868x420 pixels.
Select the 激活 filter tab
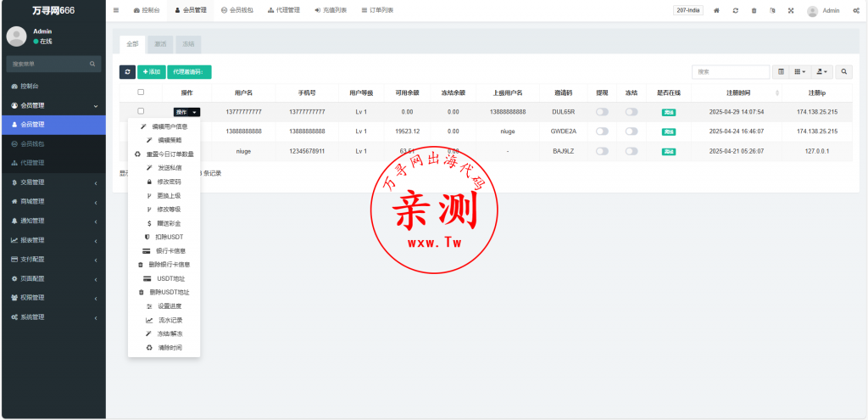[160, 44]
